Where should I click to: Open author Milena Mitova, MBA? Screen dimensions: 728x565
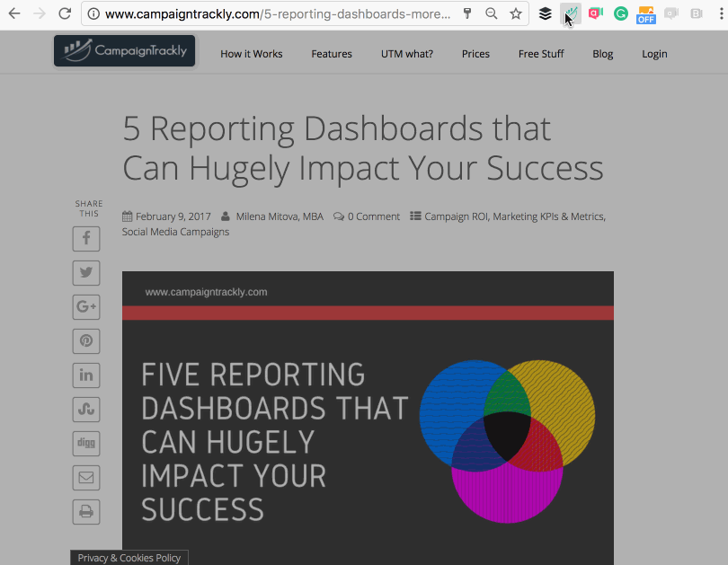tap(280, 216)
